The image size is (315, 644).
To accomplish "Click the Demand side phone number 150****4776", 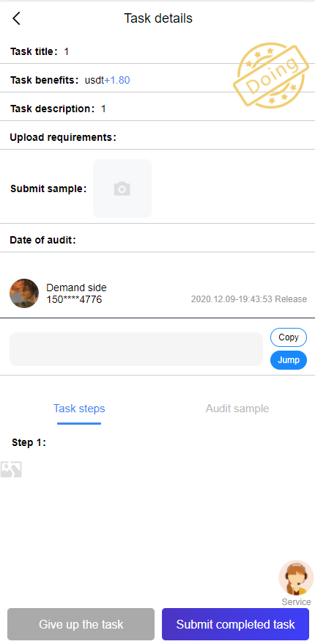I will point(74,300).
